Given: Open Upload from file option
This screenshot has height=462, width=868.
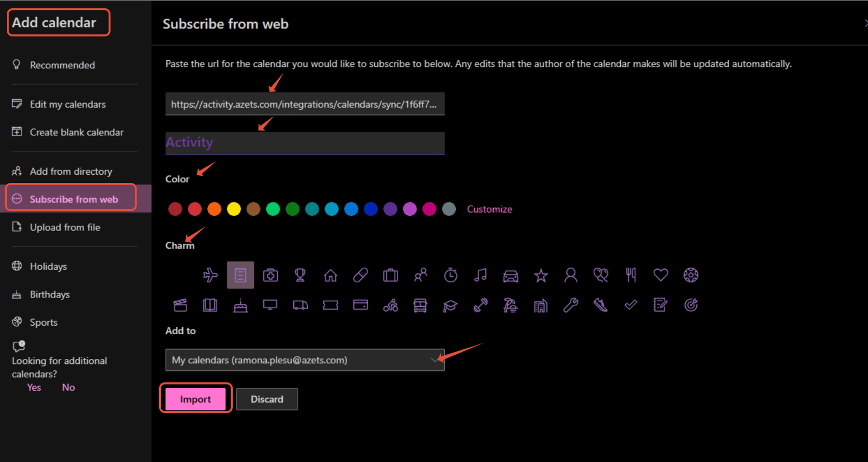Looking at the screenshot, I should 65,227.
